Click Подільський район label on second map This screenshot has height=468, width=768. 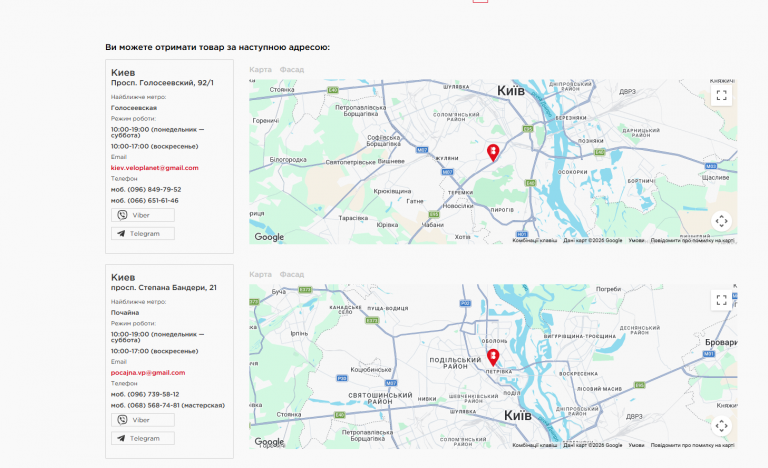[x=455, y=363]
